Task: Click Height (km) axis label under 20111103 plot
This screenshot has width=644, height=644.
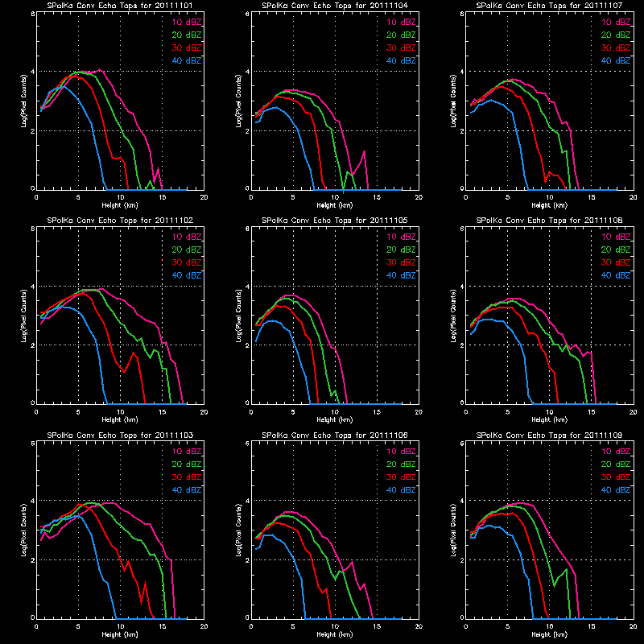Action: coord(120,634)
